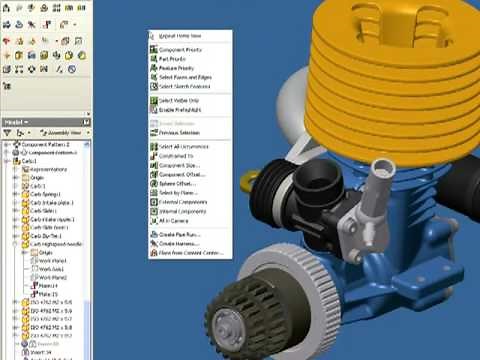Open Component Offset... option

(190, 174)
